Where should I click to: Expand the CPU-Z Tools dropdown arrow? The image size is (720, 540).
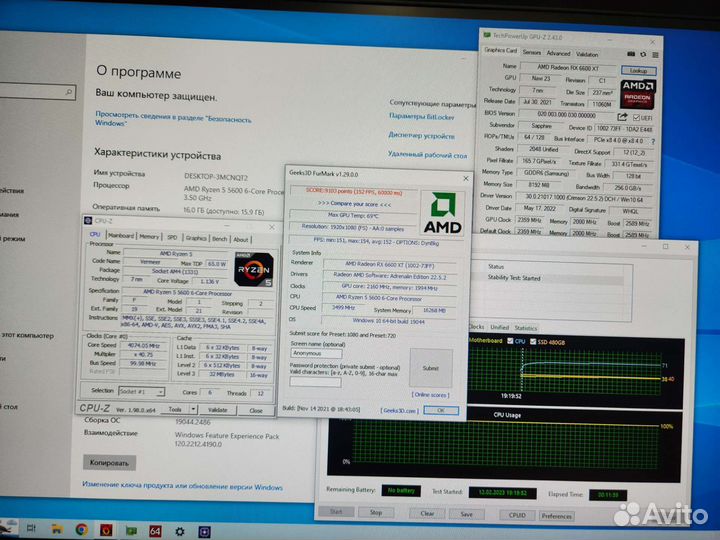(x=193, y=409)
